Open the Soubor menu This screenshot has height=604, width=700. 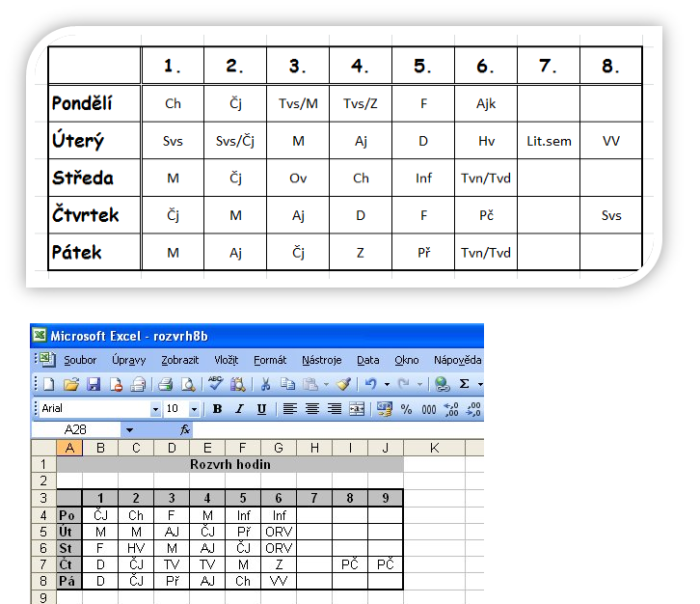[x=80, y=360]
